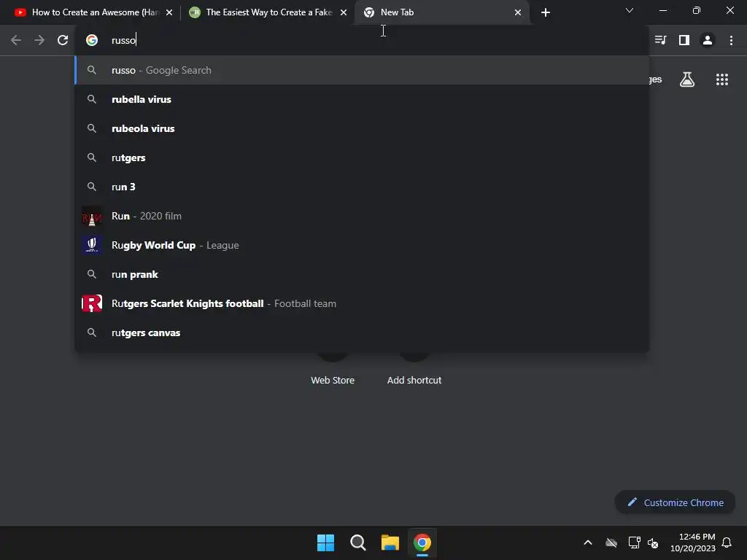Open File Explorer from the taskbar

[x=390, y=542]
